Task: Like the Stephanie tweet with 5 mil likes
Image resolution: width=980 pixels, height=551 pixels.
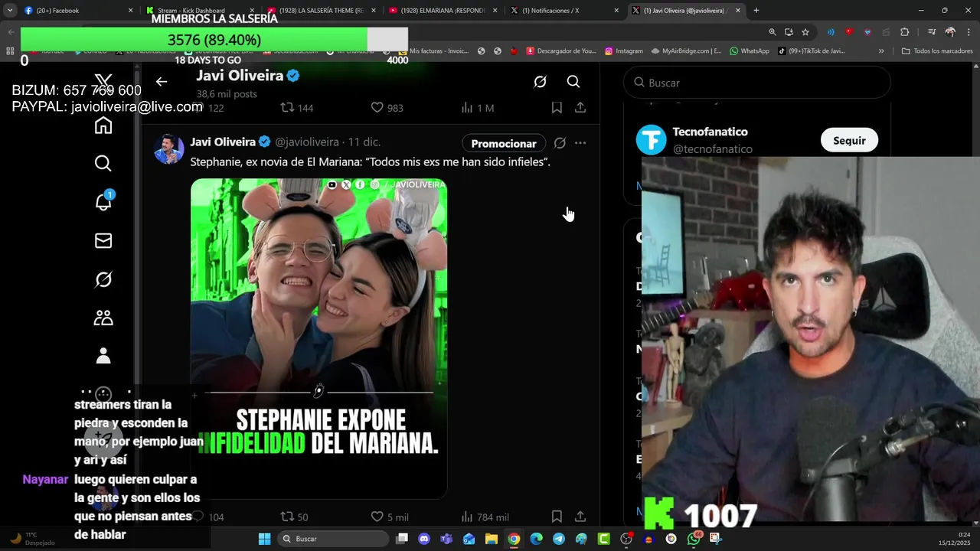Action: coord(390,517)
